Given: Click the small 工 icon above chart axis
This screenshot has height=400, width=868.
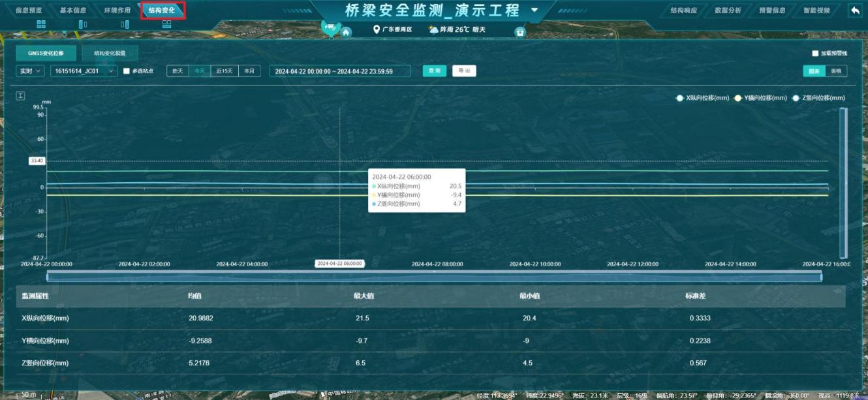Looking at the screenshot, I should (x=20, y=96).
